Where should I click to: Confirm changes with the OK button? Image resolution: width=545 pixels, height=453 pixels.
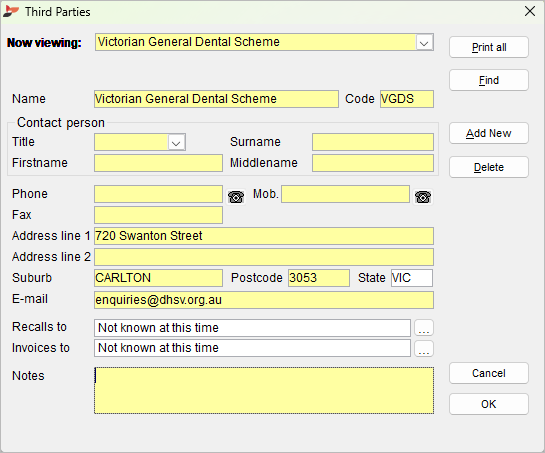[489, 404]
